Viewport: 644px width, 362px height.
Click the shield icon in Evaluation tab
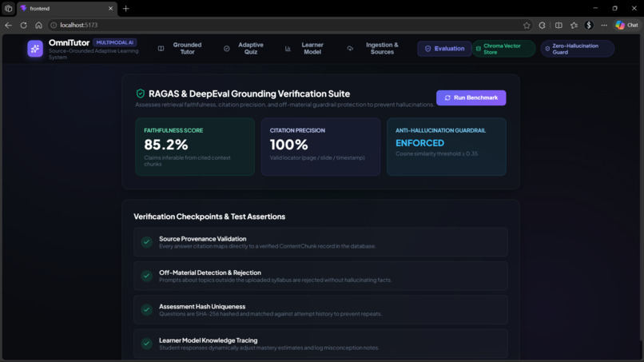click(x=427, y=49)
